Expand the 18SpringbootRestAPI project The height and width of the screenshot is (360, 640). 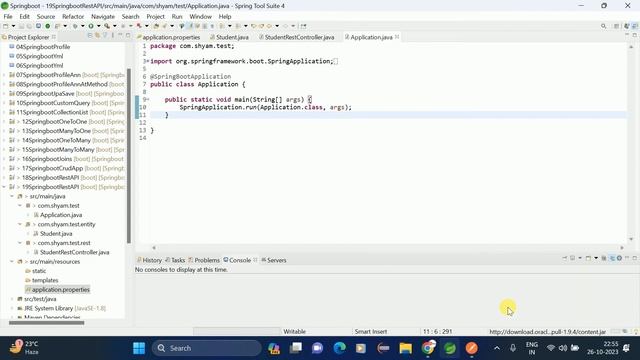point(4,178)
